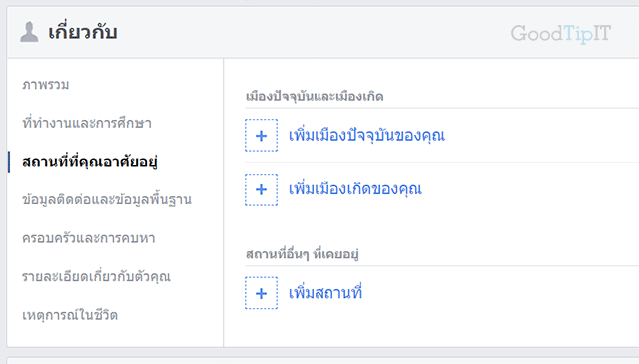Viewport: 639px width, 364px height.
Task: Click the blue active marker beside สถานที่ที่คุณอาศัยอยู่
Action: (9, 162)
